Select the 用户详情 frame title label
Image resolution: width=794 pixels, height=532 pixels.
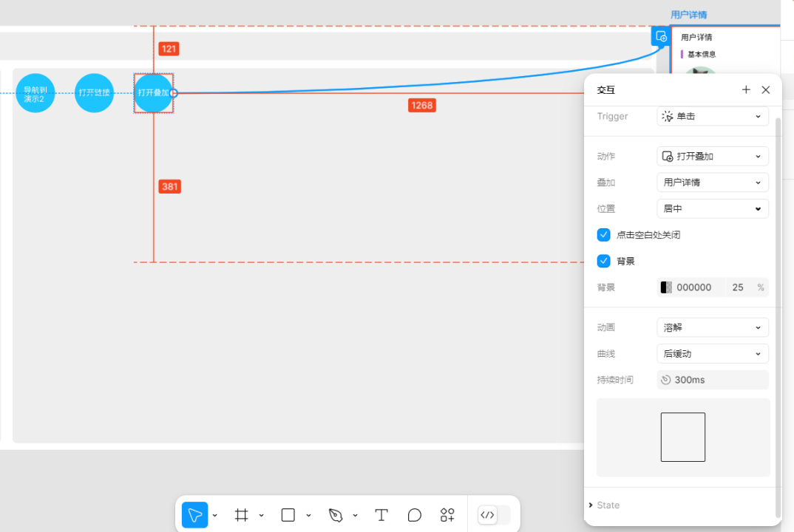pyautogui.click(x=689, y=15)
